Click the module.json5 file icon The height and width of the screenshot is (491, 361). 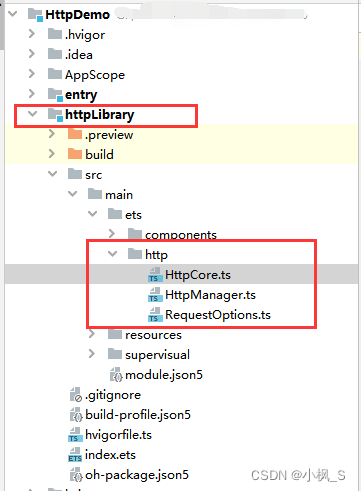[x=116, y=375]
